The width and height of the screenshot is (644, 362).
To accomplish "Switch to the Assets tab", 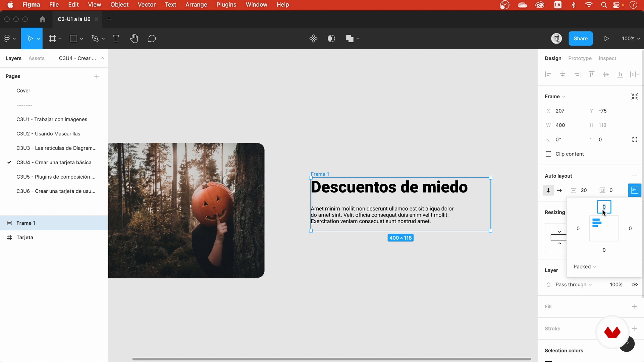I will (37, 58).
